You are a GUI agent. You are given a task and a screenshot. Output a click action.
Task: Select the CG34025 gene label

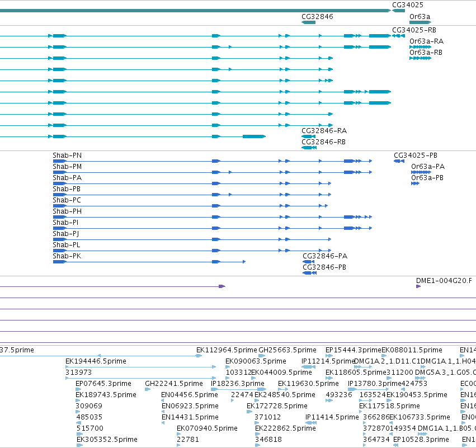[x=407, y=5]
